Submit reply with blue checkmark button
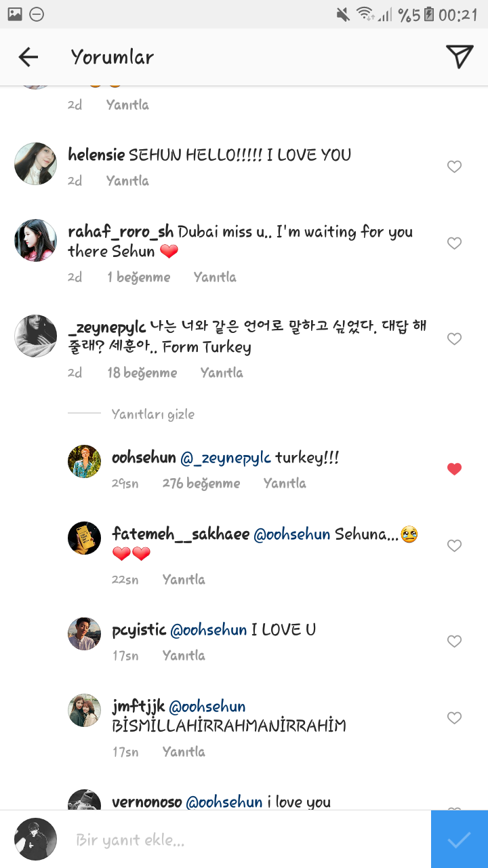 [x=459, y=840]
